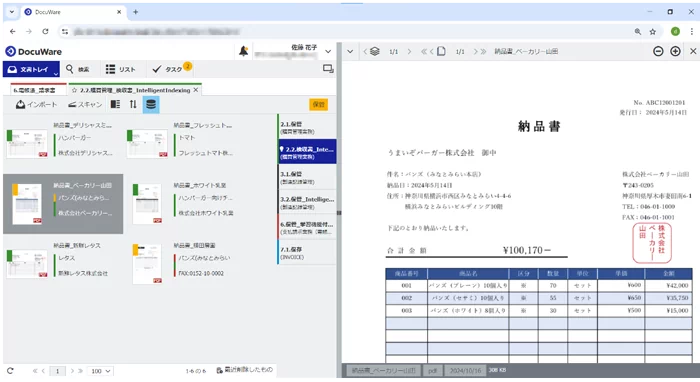Zoom in the document with plus icon
The height and width of the screenshot is (382, 700).
click(675, 51)
